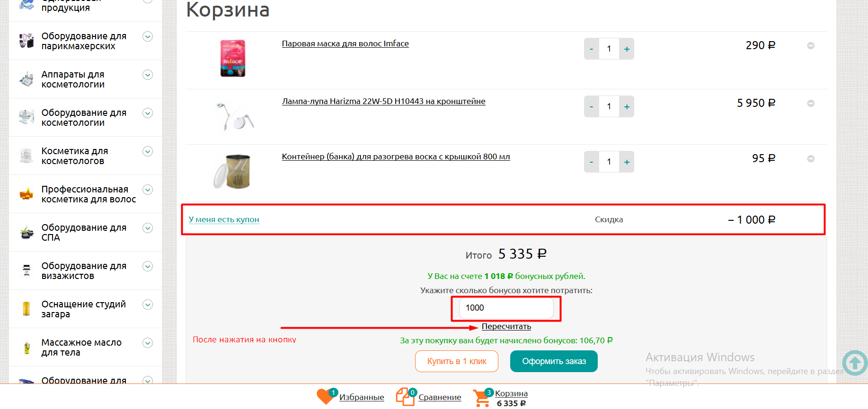Viewport: 868px width, 409px height.
Task: Expand Оборудование для парикмахерских category
Action: [148, 36]
